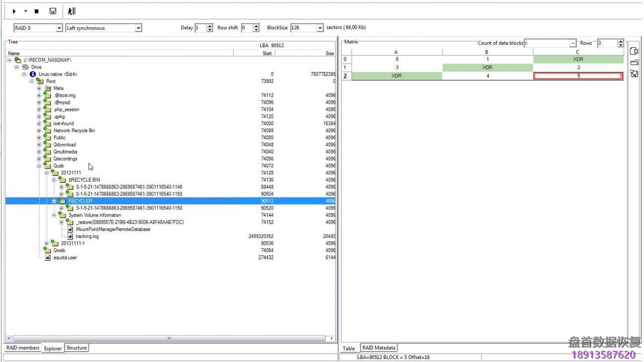The height and width of the screenshot is (362, 644).
Task: Increase the Delay spinner value
Action: coord(210,26)
